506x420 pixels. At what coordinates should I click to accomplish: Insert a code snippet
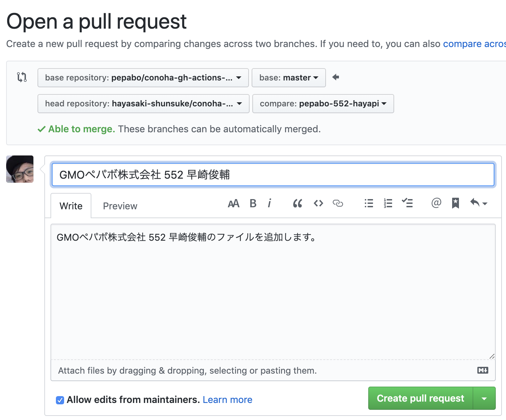click(318, 203)
